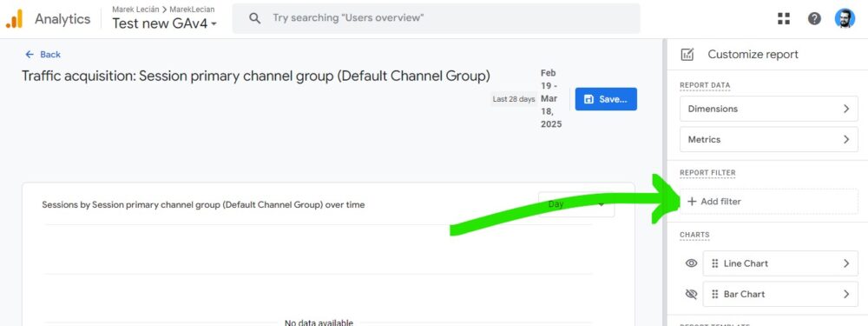868x326 pixels.
Task: Click the CHARTS section label
Action: 694,235
